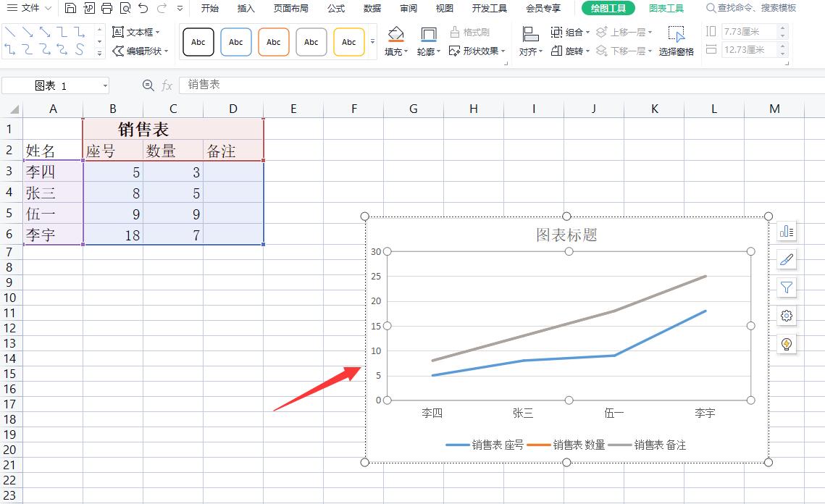Click the lightbulb icon beside the chart

click(787, 345)
